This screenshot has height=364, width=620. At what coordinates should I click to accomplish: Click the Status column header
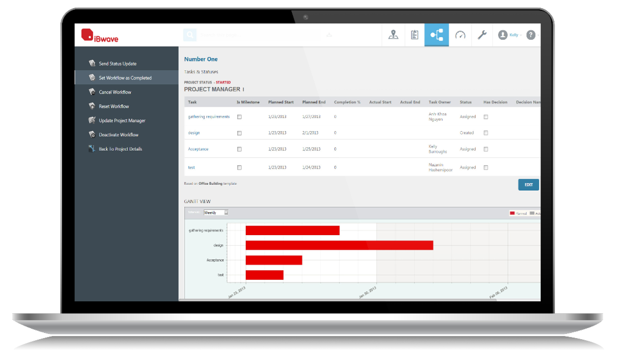[465, 102]
